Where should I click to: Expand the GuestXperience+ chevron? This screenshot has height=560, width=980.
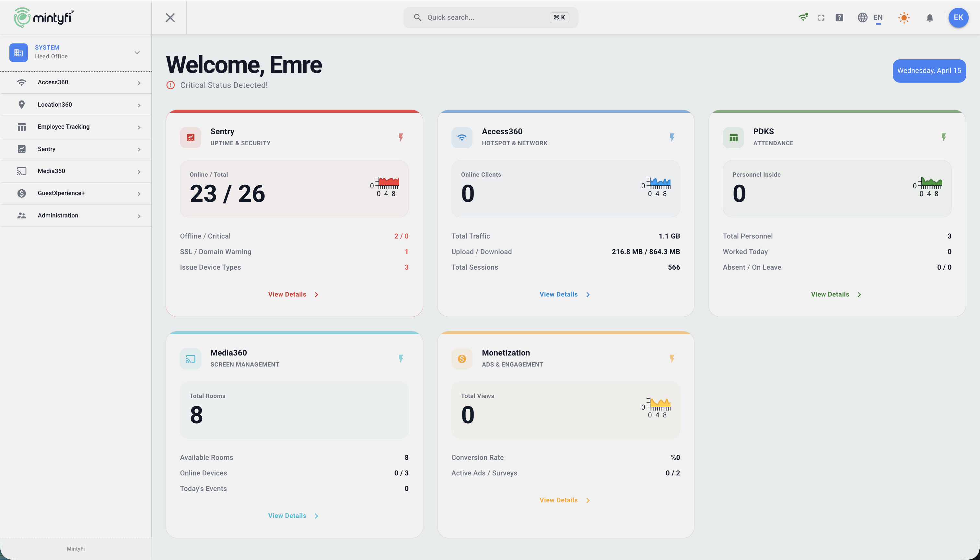coord(139,194)
